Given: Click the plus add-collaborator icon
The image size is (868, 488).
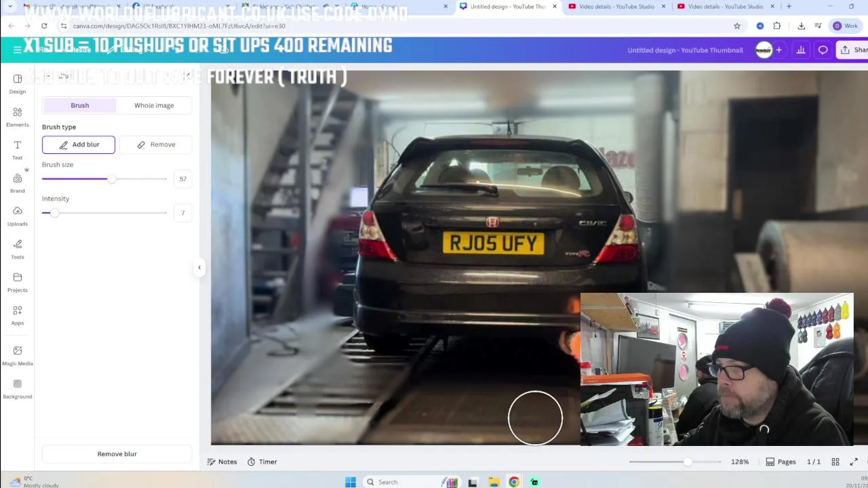Looking at the screenshot, I should (x=778, y=50).
